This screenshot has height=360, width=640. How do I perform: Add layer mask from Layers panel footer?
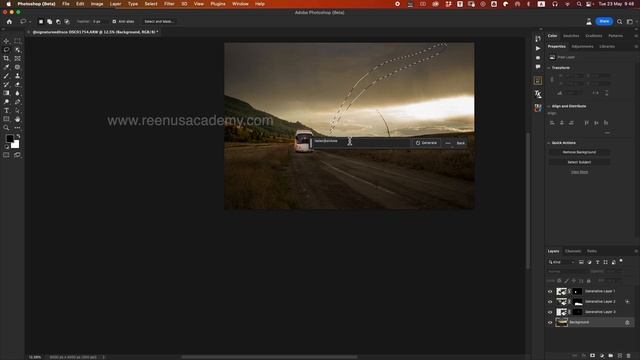pos(592,356)
